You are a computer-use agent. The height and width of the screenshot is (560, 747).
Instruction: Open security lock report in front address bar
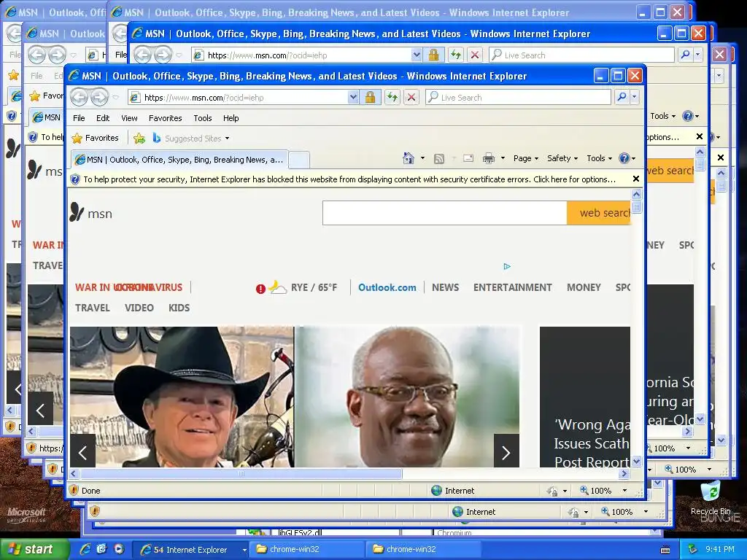point(370,98)
